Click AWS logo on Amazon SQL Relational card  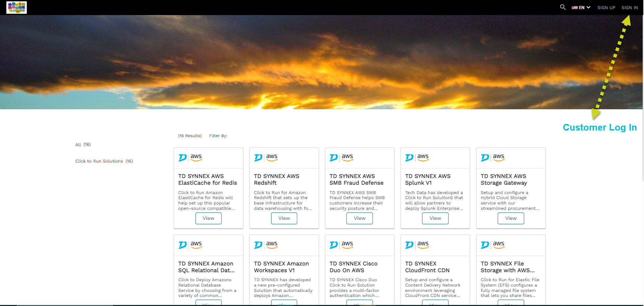(196, 245)
